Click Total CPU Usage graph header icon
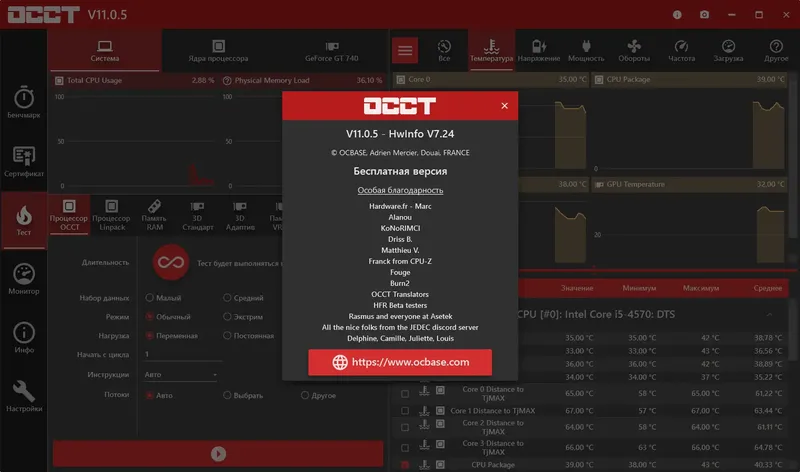 click(x=59, y=81)
